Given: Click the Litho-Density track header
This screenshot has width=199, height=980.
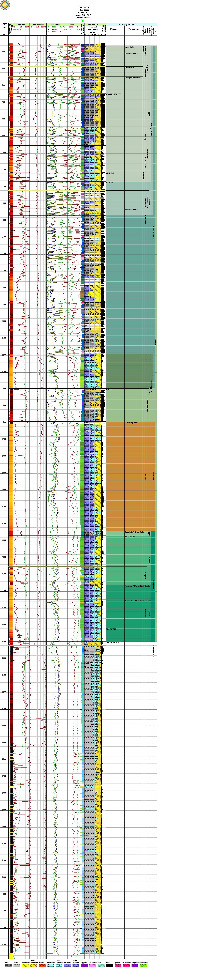Looking at the screenshot, I should point(55,24).
